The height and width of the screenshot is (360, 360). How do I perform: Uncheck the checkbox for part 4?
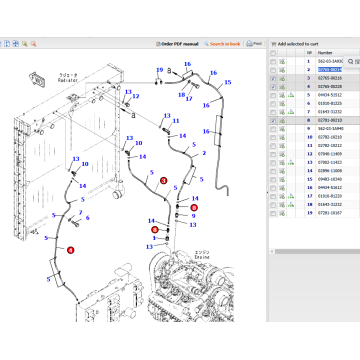coord(273,87)
